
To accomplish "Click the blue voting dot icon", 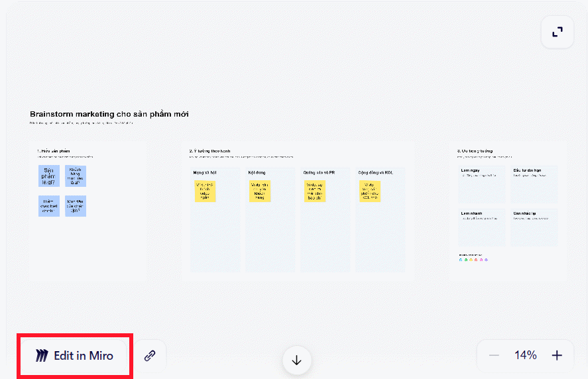I will tap(461, 260).
